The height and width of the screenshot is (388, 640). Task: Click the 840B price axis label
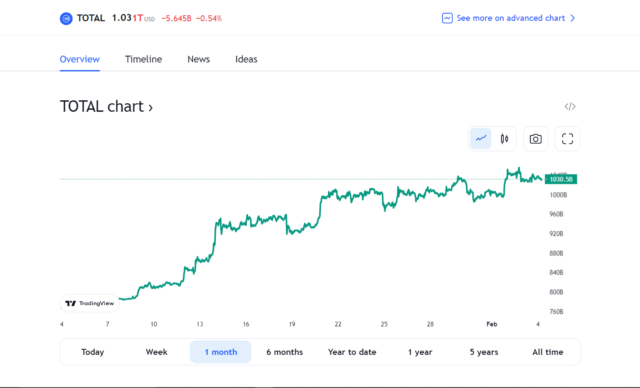pyautogui.click(x=556, y=272)
